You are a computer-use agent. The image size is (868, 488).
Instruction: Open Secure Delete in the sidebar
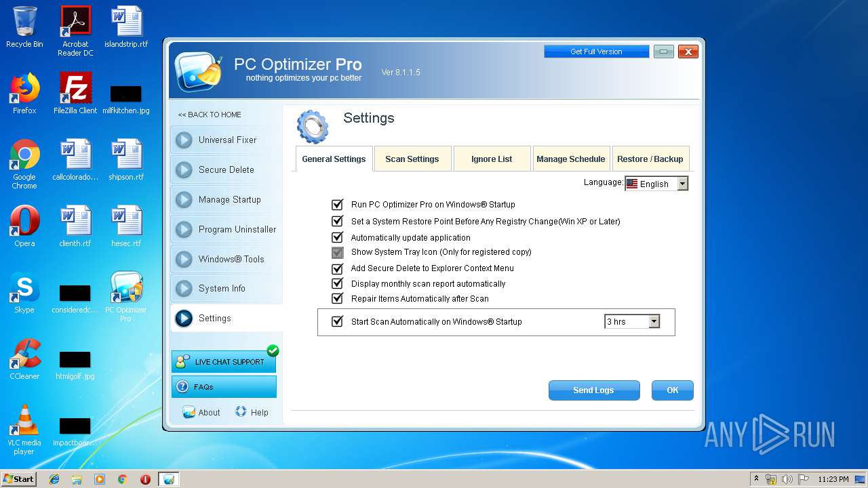(226, 170)
